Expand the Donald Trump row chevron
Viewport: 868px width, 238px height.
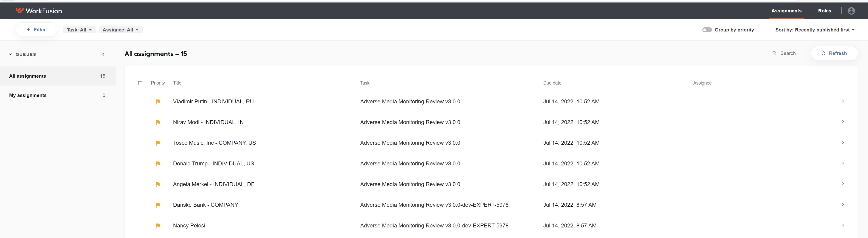tap(843, 163)
